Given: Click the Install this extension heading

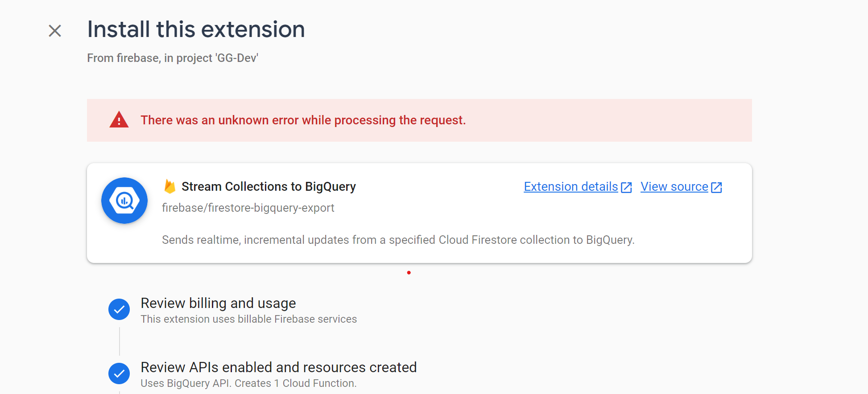Looking at the screenshot, I should [196, 29].
